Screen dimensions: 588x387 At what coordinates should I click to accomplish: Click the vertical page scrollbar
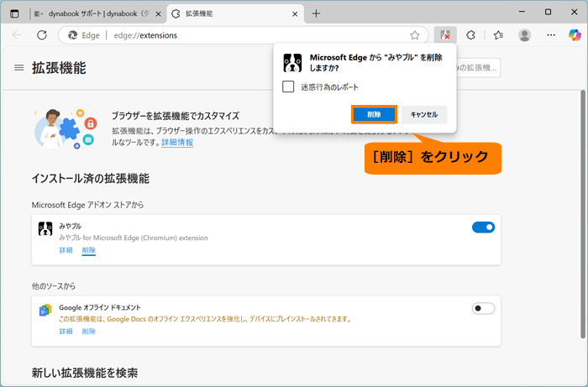[x=582, y=213]
